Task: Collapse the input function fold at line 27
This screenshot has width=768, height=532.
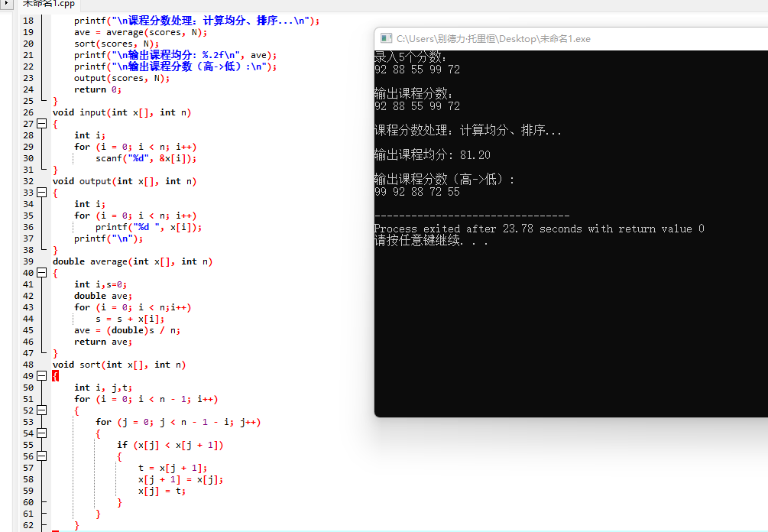Action: (x=42, y=124)
